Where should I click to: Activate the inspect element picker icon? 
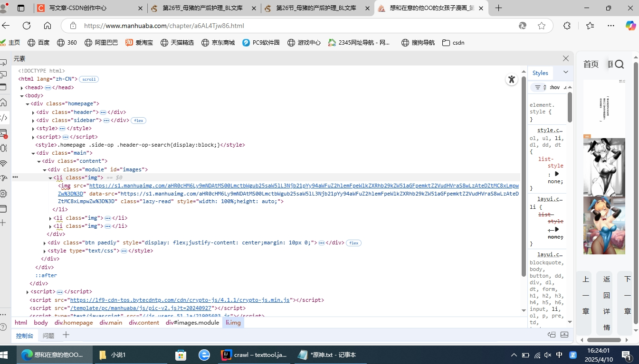coord(3,62)
